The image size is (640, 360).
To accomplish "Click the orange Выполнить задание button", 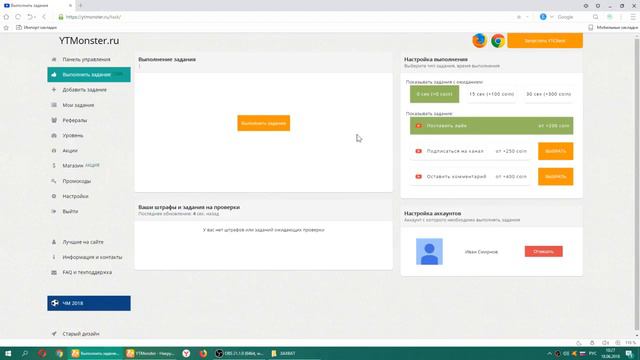I will [264, 123].
